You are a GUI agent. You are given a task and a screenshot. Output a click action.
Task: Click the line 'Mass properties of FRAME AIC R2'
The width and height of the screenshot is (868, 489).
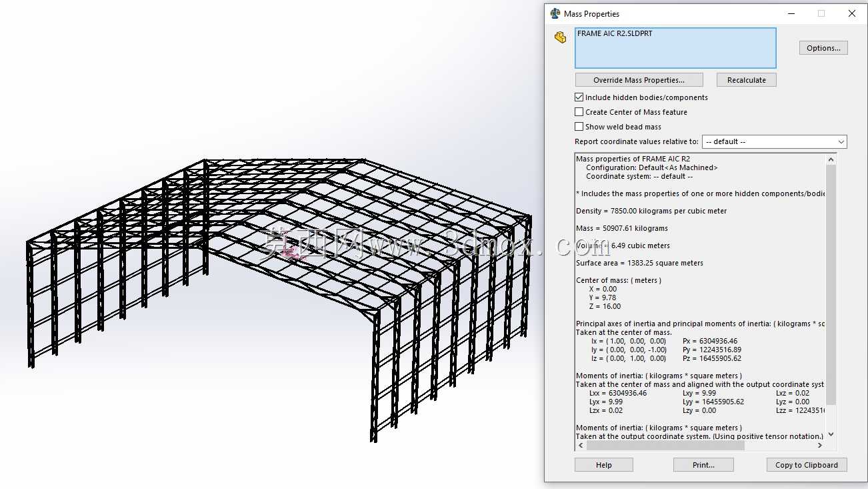tap(633, 159)
